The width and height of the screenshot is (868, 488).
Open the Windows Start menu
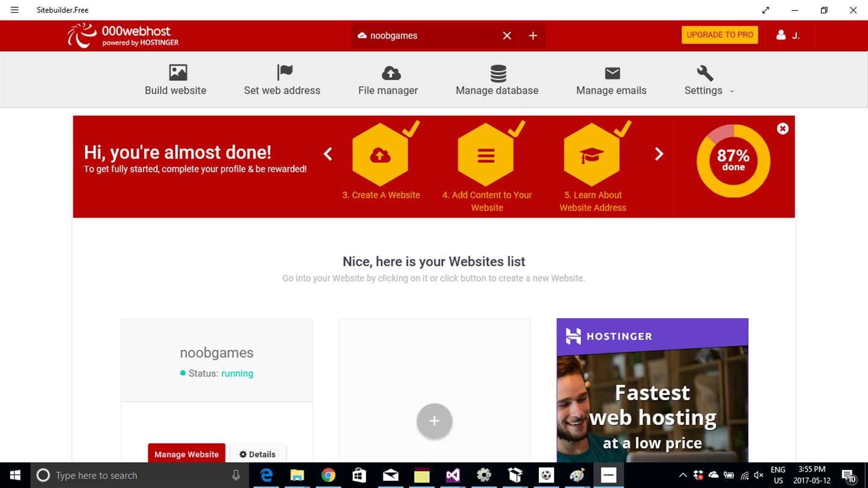tap(15, 475)
